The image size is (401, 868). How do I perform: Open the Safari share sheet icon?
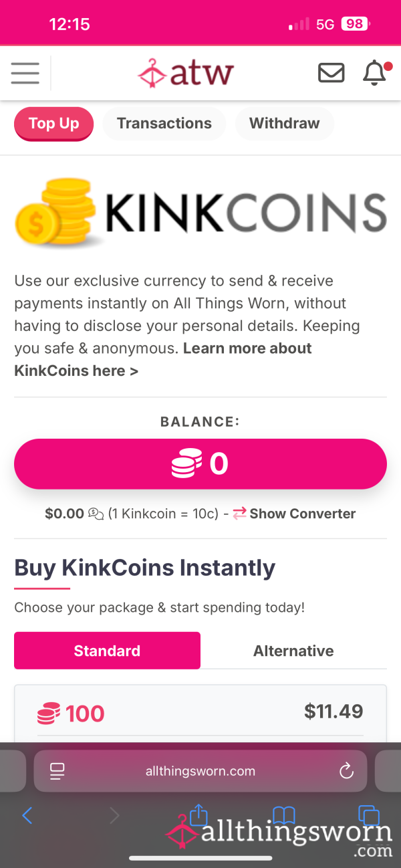198,815
